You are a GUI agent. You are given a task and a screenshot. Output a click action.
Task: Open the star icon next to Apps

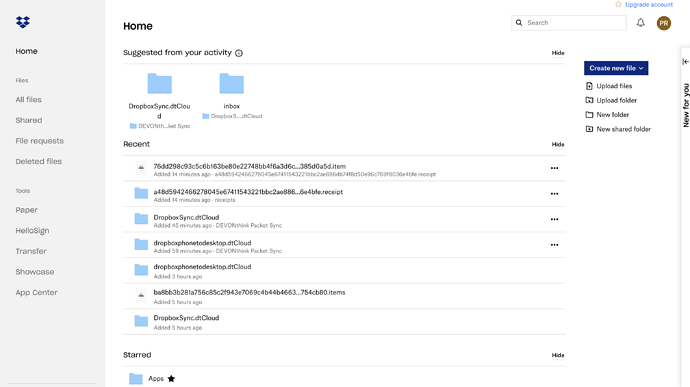coord(171,379)
